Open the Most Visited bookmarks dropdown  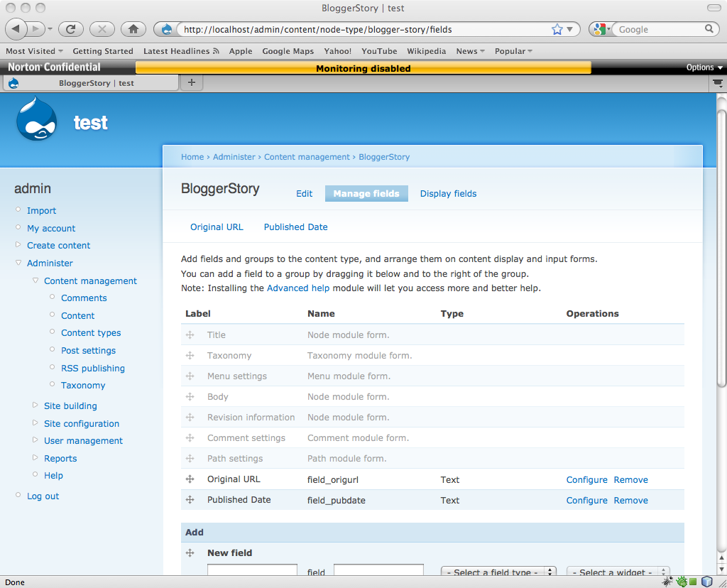click(x=34, y=51)
